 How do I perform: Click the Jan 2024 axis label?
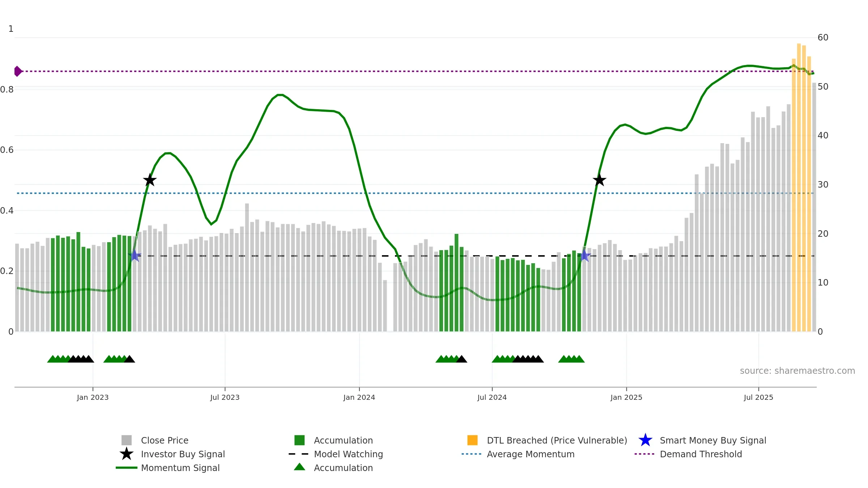(x=359, y=397)
